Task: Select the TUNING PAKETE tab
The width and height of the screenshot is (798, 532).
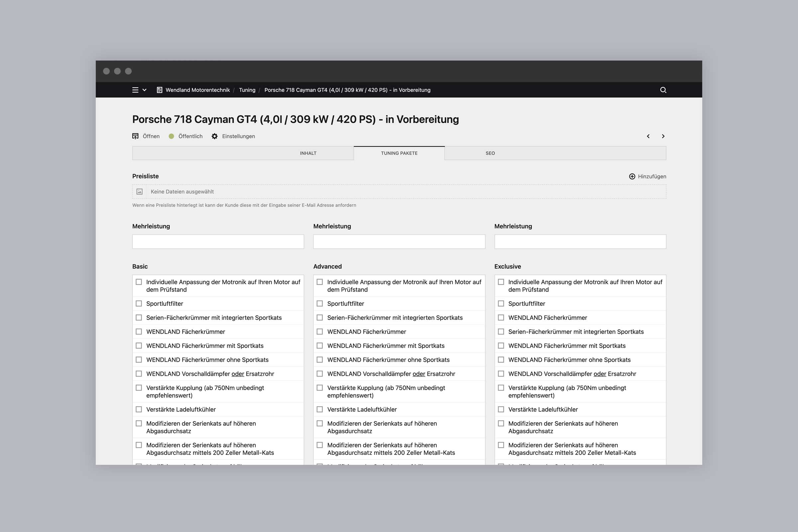Action: [399, 153]
